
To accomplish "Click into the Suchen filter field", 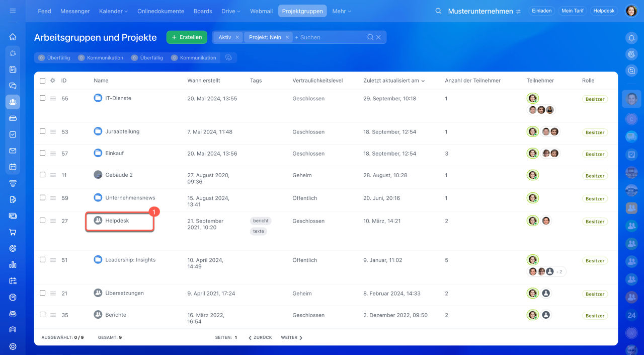I will (330, 37).
